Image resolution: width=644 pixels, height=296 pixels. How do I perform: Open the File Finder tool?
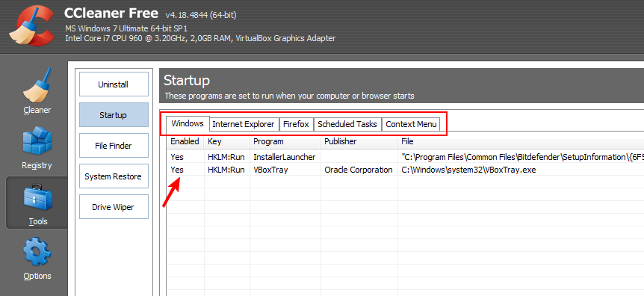coord(114,146)
